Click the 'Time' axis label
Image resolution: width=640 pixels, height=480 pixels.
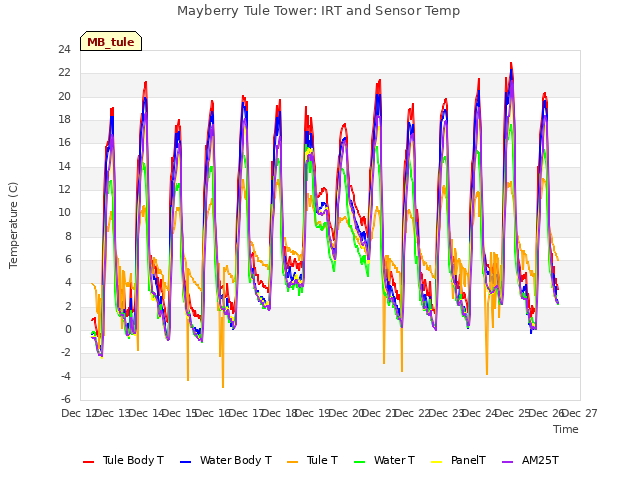[566, 429]
